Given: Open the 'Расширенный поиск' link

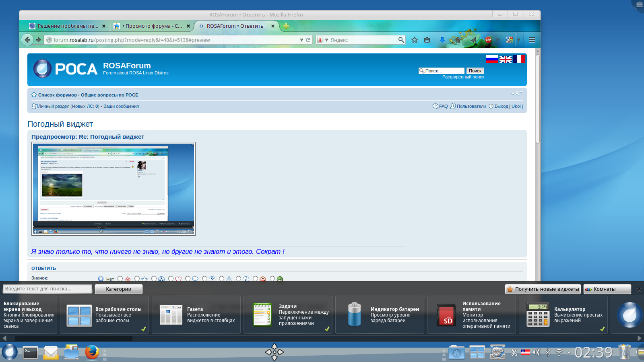Looking at the screenshot, I should pyautogui.click(x=463, y=77).
